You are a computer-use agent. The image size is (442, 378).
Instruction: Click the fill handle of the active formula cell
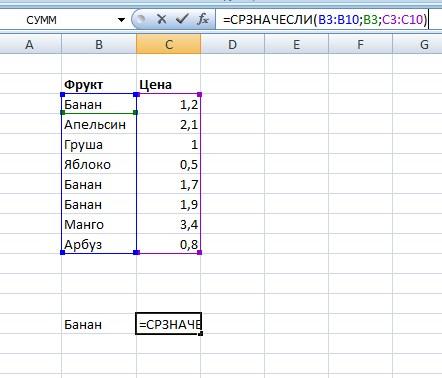pyautogui.click(x=201, y=333)
